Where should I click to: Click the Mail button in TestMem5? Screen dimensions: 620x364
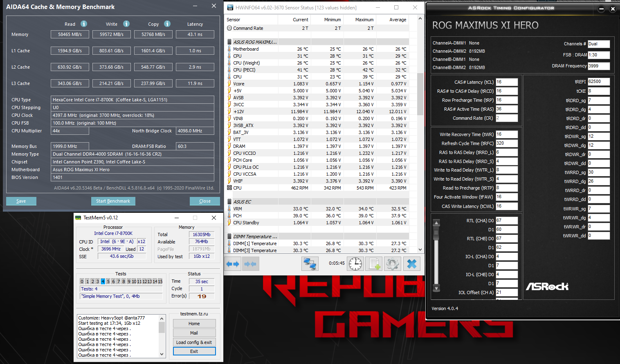click(194, 333)
